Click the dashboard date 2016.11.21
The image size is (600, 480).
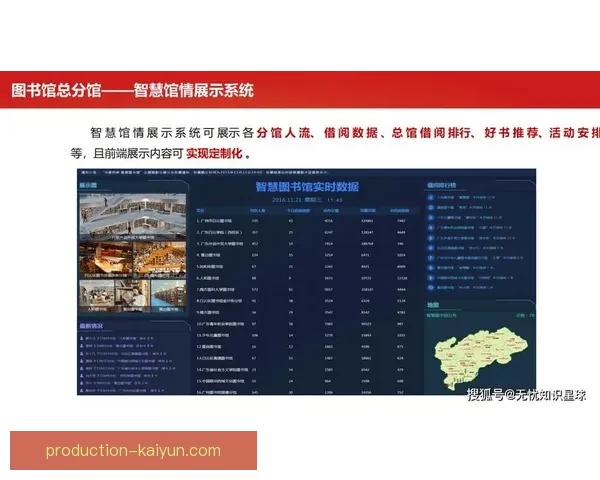(287, 200)
